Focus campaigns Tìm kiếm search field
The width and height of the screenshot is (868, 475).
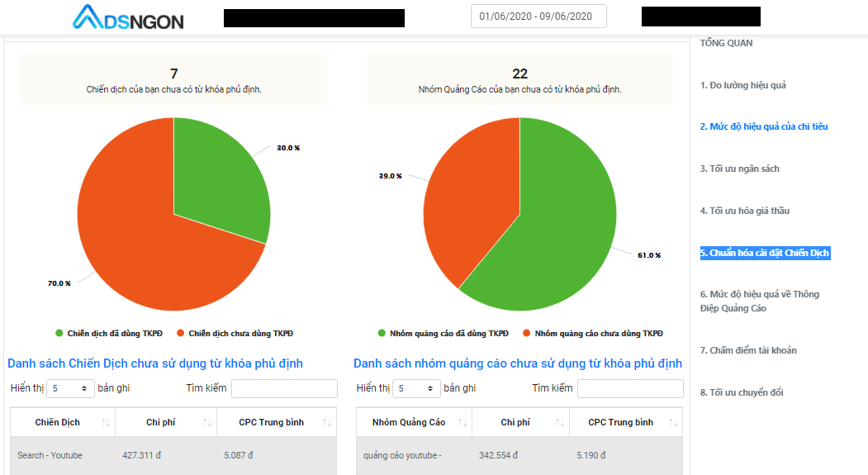[x=285, y=388]
